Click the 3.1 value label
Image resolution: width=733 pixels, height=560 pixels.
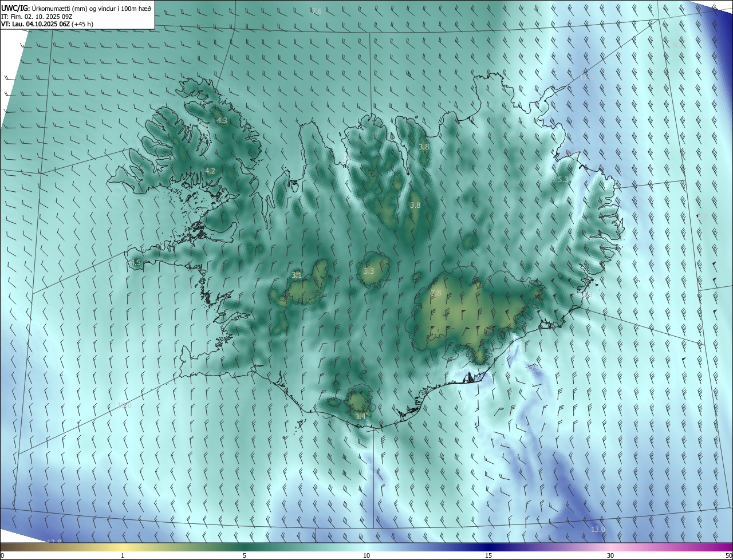click(x=297, y=275)
